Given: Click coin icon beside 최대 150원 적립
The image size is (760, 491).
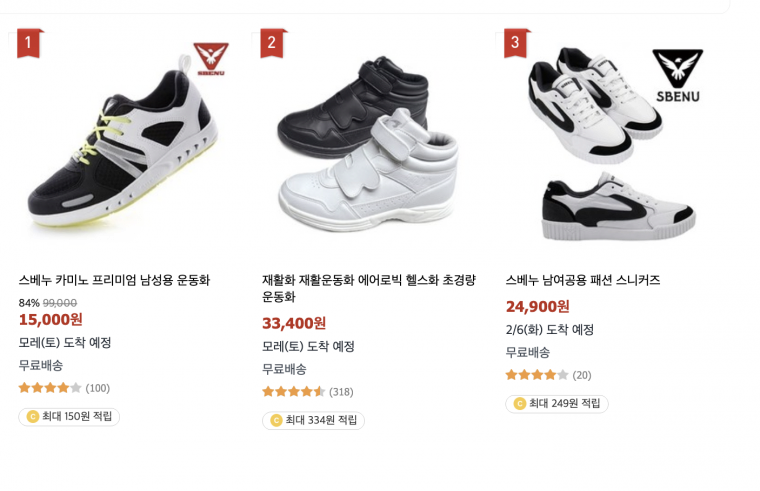Looking at the screenshot, I should (x=33, y=417).
